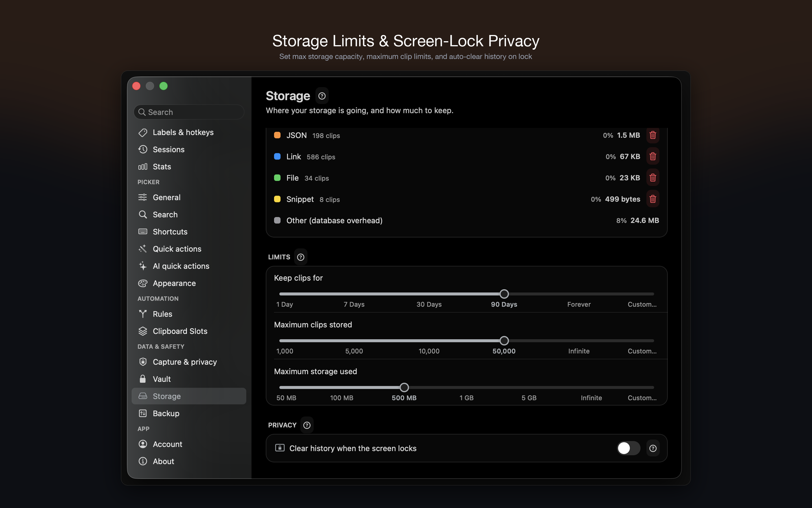Click the Labels & hotkeys tag icon
The image size is (812, 508).
click(143, 132)
